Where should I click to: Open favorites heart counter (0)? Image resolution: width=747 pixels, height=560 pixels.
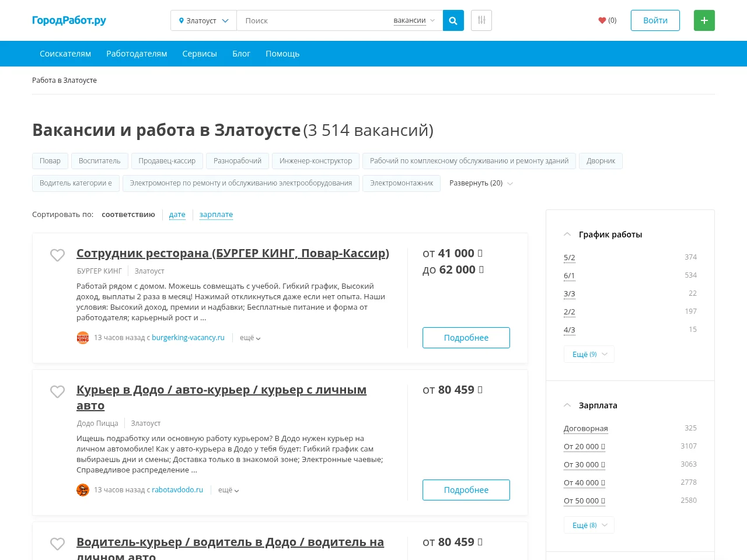(608, 20)
